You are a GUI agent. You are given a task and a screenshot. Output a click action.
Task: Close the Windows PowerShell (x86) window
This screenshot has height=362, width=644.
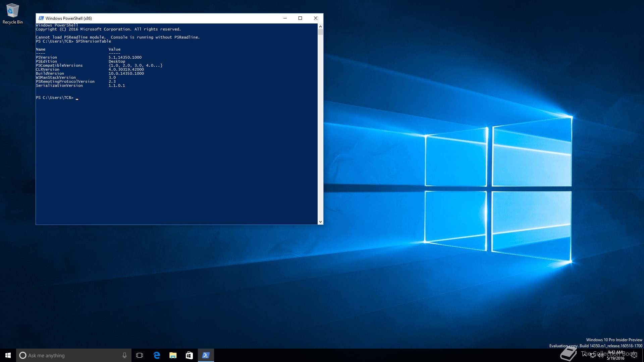(x=315, y=18)
